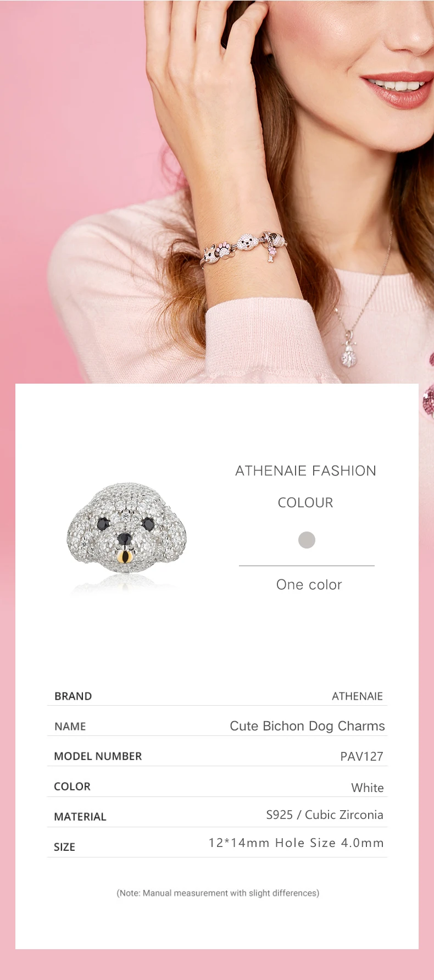434x980 pixels.
Task: Click the NAME row label
Action: [x=70, y=726]
